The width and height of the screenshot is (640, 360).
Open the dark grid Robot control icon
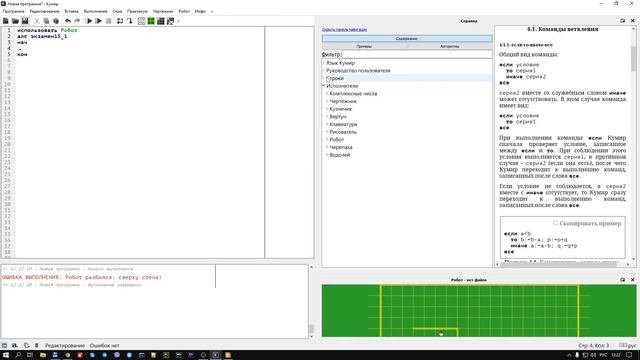pyautogui.click(x=161, y=21)
